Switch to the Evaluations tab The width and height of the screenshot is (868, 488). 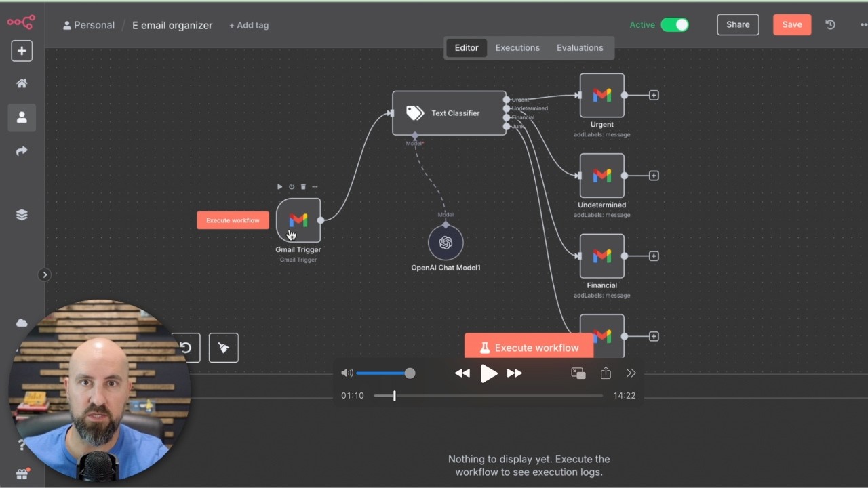[x=580, y=48]
